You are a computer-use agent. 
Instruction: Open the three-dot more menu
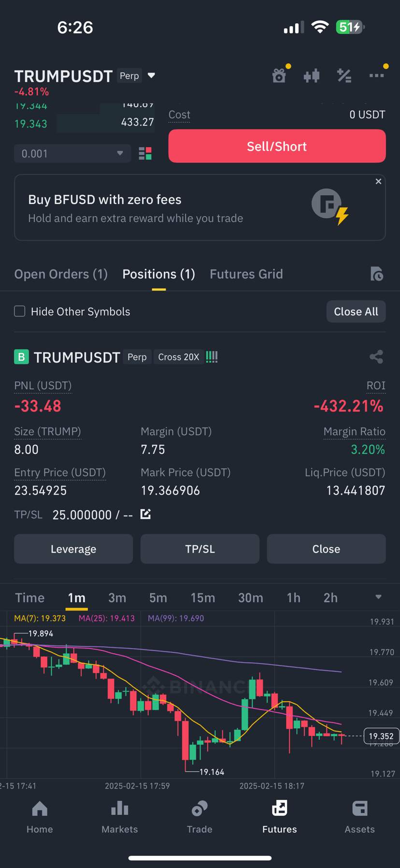[x=376, y=75]
